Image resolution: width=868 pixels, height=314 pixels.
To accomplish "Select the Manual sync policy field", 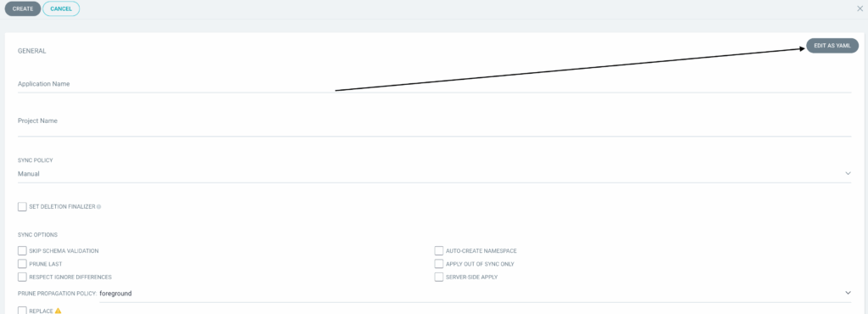I will pyautogui.click(x=434, y=174).
